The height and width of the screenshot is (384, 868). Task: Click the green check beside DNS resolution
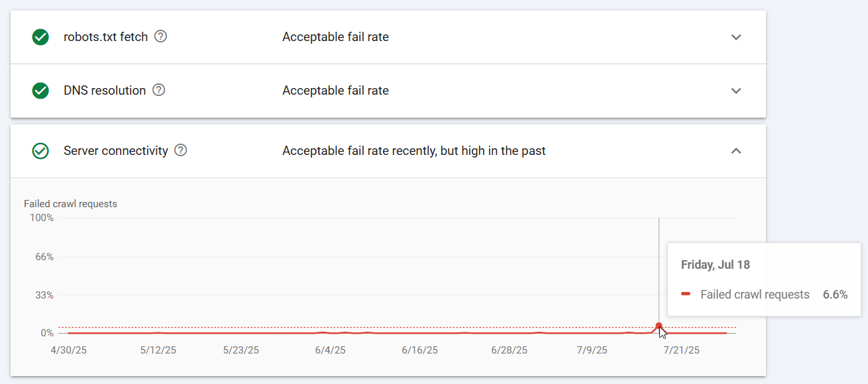(40, 91)
